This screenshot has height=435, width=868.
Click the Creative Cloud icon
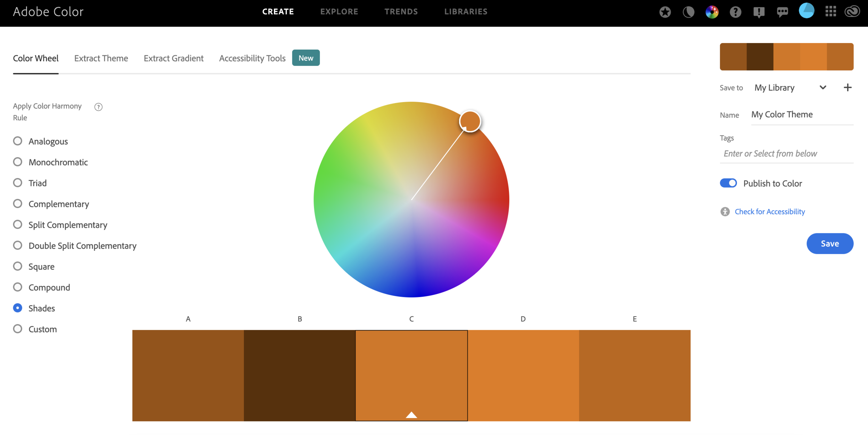coord(852,11)
